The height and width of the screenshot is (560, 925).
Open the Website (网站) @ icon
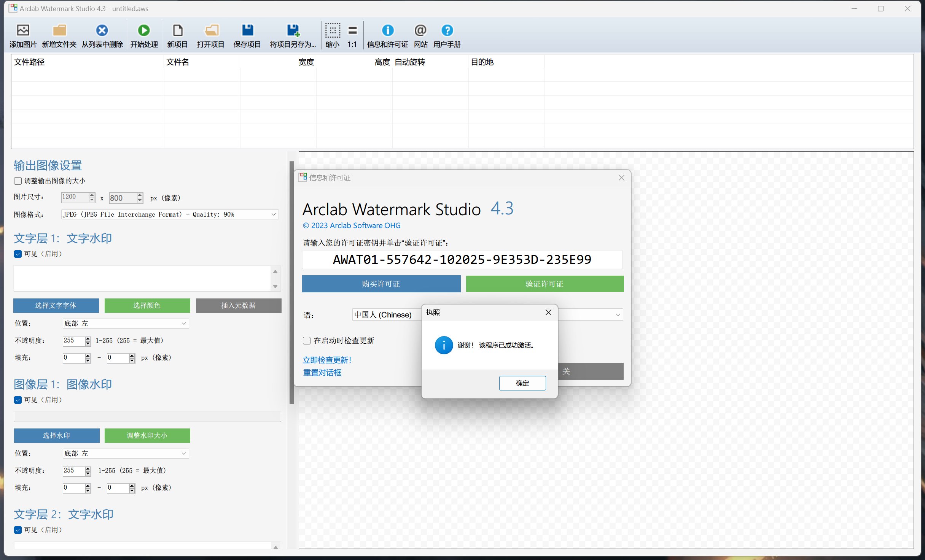pos(420,30)
